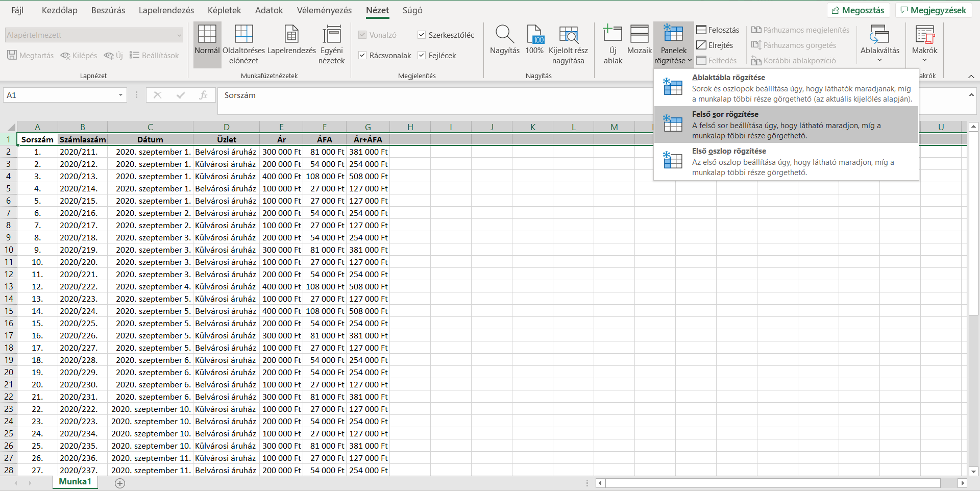Viewport: 980px width, 491px height.
Task: Collapse the ribbon with the chevron
Action: (971, 76)
